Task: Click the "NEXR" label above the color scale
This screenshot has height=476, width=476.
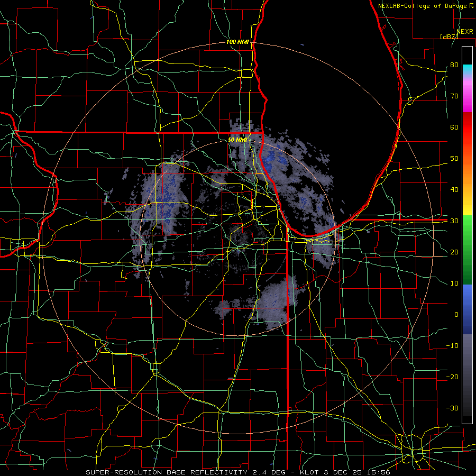Action: pos(465,32)
